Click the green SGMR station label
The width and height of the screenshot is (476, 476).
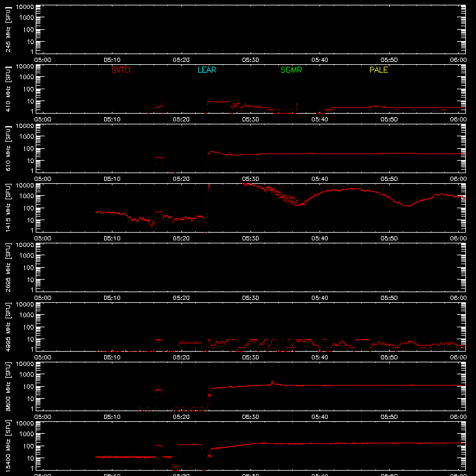pos(291,70)
